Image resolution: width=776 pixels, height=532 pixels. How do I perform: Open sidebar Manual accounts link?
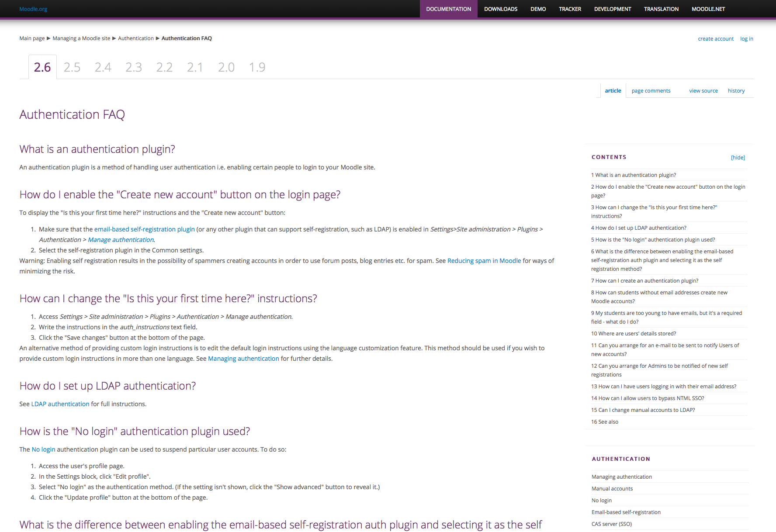tap(612, 489)
